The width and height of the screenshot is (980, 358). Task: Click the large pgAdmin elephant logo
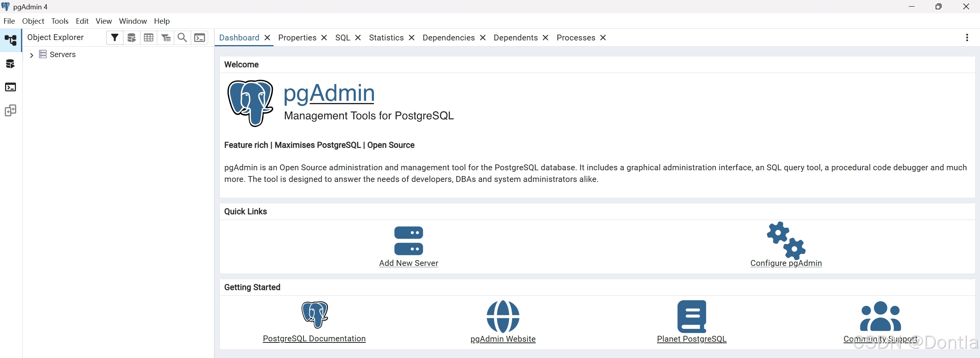tap(251, 103)
